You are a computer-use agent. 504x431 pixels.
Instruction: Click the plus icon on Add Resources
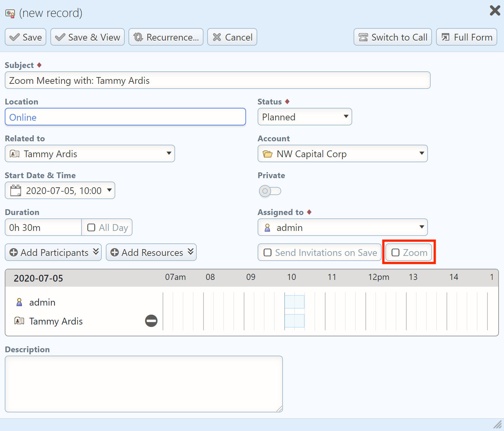point(115,253)
